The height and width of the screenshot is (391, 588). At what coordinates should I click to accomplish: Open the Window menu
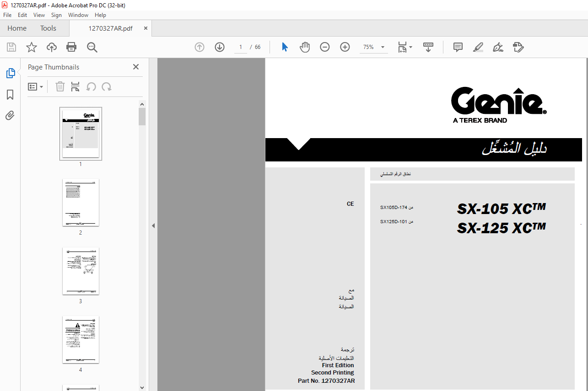pyautogui.click(x=78, y=15)
